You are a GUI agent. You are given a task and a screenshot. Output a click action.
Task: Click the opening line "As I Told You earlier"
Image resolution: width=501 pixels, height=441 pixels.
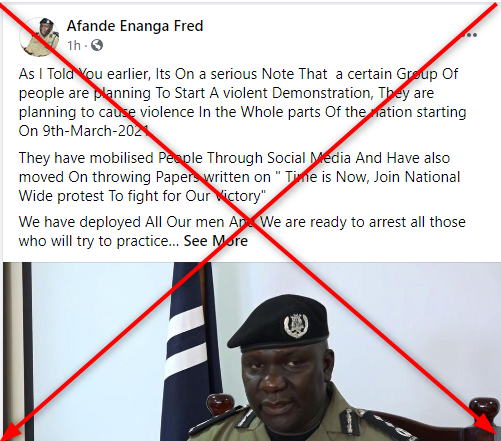click(x=85, y=74)
